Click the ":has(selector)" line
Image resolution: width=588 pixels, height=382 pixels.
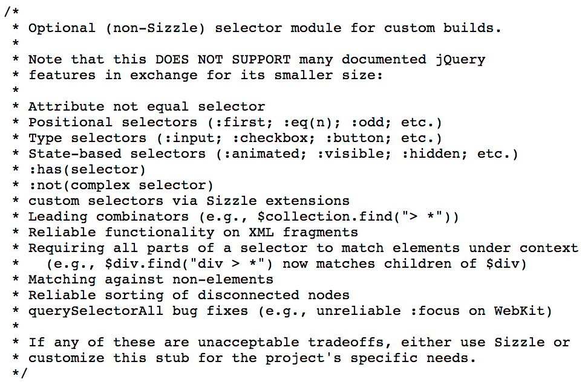[87, 170]
